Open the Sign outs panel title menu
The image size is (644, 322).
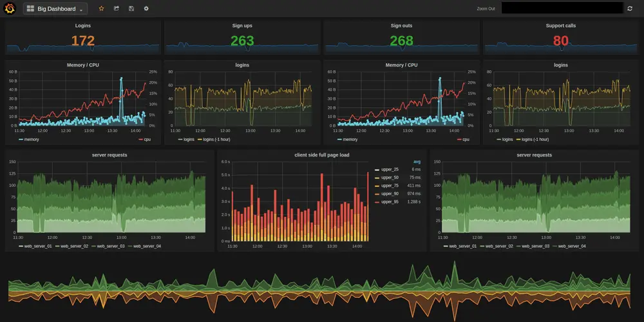[401, 26]
